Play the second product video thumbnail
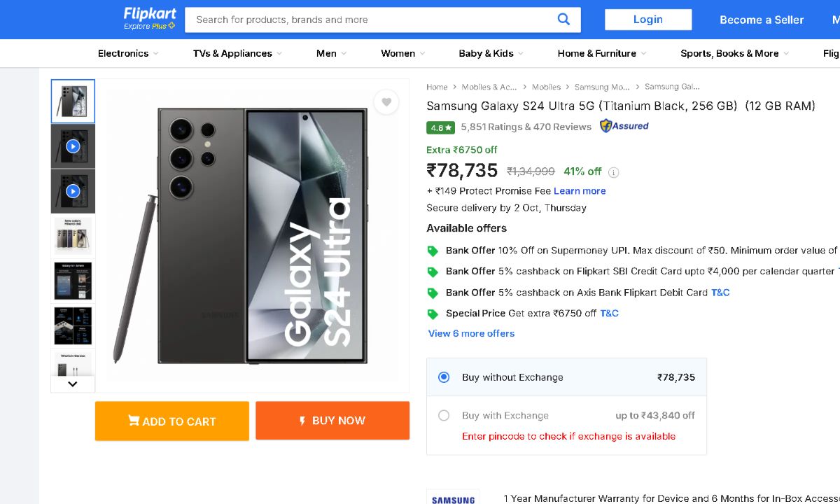The image size is (840, 504). [x=73, y=191]
